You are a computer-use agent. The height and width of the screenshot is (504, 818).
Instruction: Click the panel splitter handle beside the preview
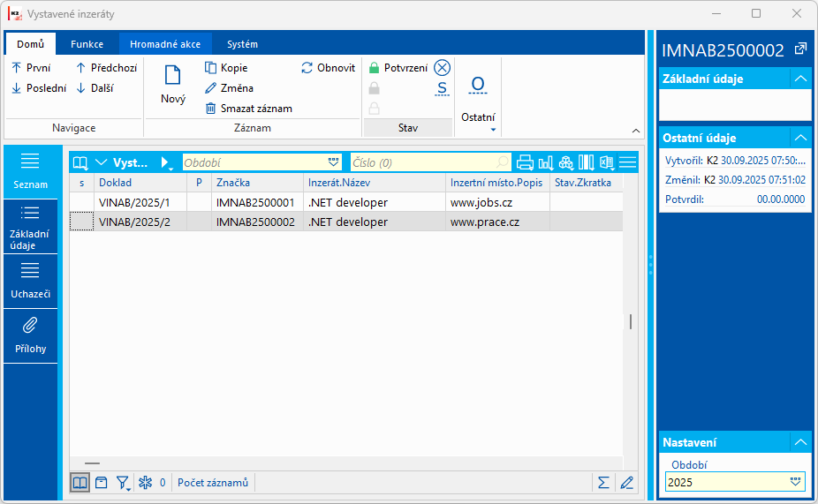(x=650, y=265)
